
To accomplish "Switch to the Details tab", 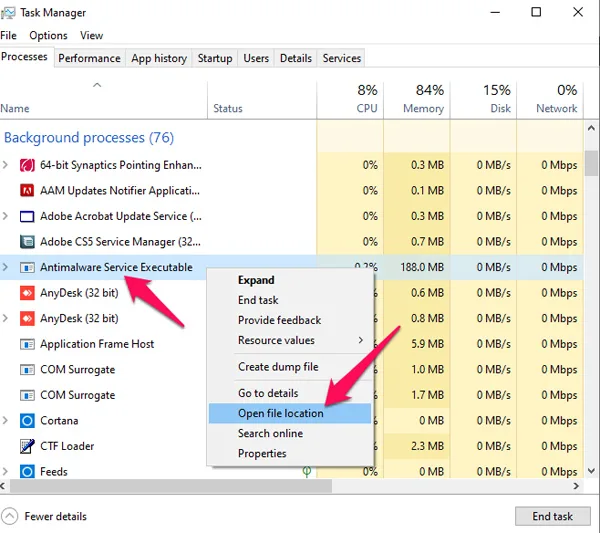I will tap(296, 58).
